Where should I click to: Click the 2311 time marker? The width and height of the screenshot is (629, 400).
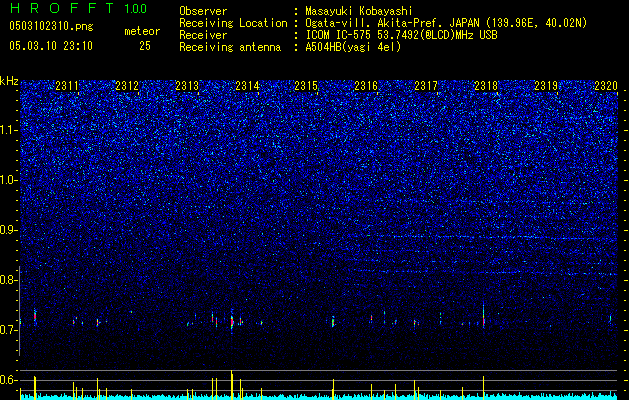pos(67,86)
